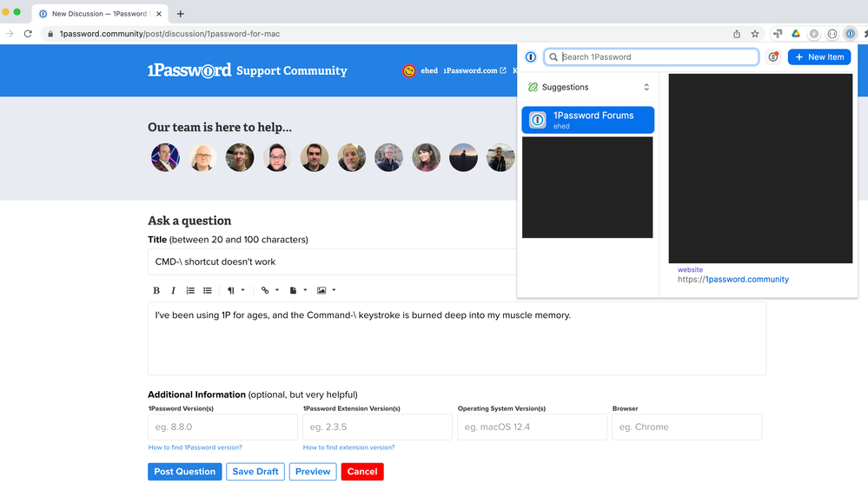
Task: Visit the 1Password.com external link
Action: (x=474, y=71)
